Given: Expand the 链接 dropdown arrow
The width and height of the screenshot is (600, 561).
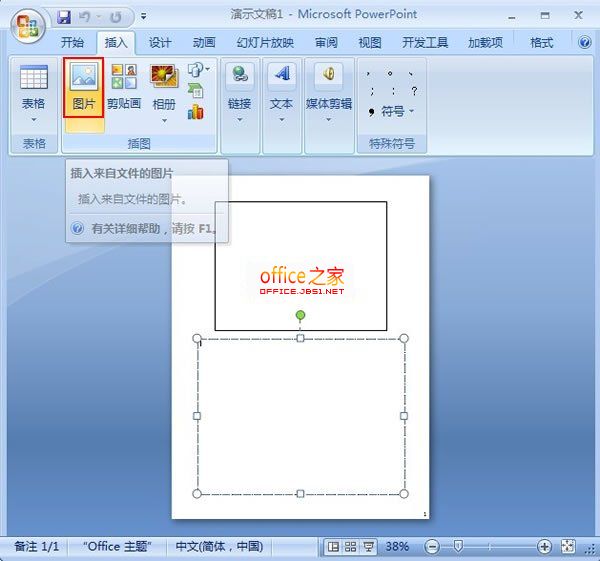Looking at the screenshot, I should pyautogui.click(x=240, y=120).
